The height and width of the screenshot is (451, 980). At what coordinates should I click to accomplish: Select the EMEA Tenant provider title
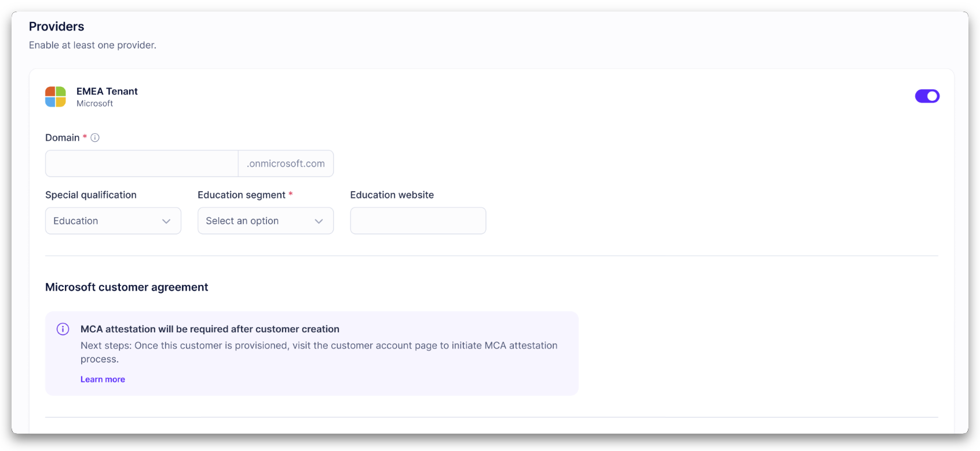[107, 91]
